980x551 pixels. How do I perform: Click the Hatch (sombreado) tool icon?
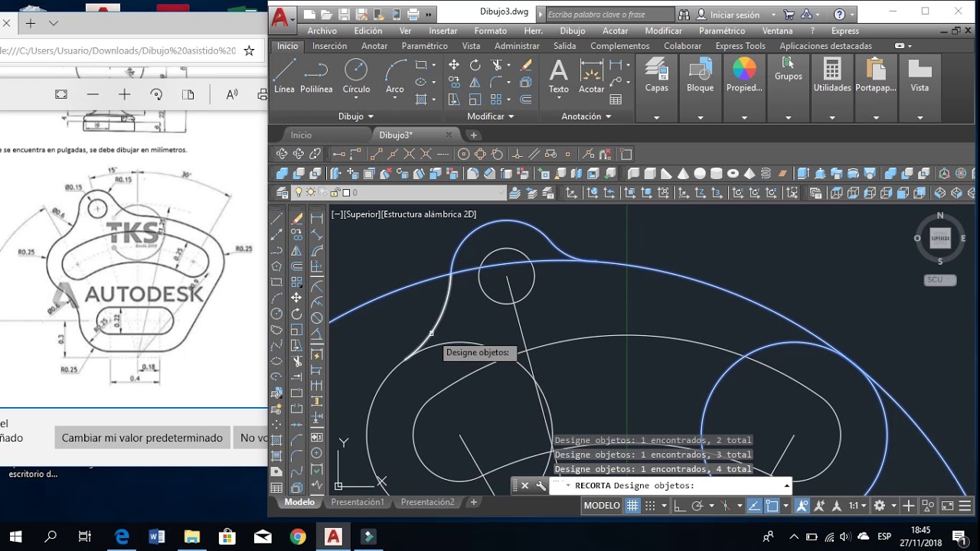[421, 99]
